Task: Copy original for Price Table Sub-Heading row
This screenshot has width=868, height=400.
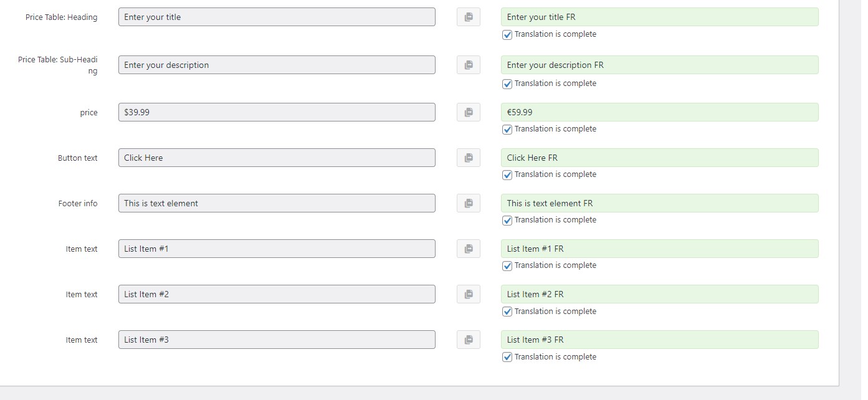Action: [x=469, y=65]
